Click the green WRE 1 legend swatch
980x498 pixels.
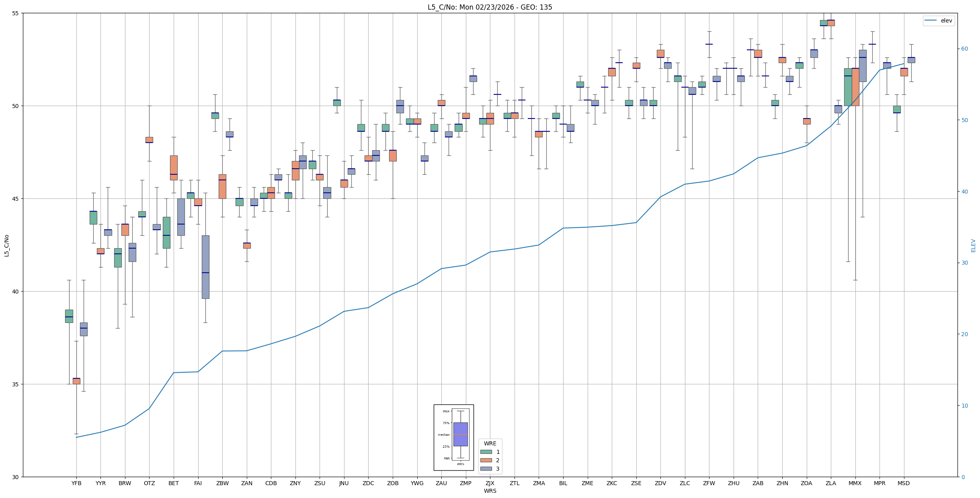(486, 452)
